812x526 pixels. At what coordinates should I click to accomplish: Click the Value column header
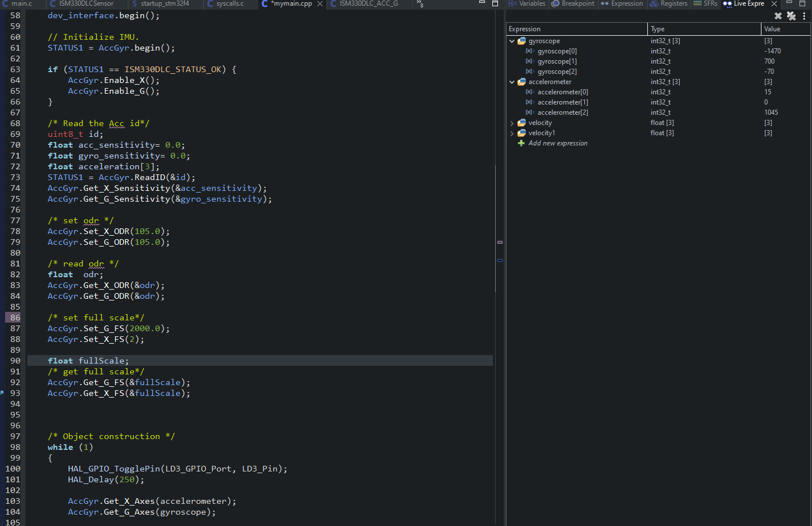pos(772,29)
